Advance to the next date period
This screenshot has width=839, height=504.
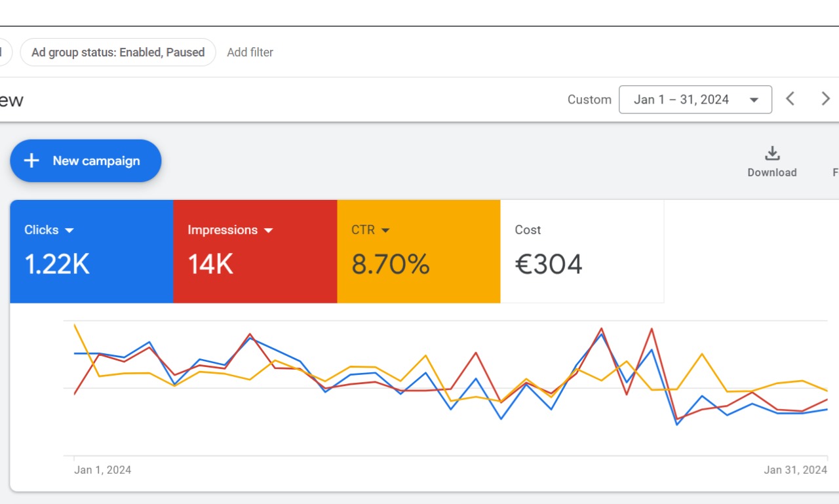click(825, 99)
